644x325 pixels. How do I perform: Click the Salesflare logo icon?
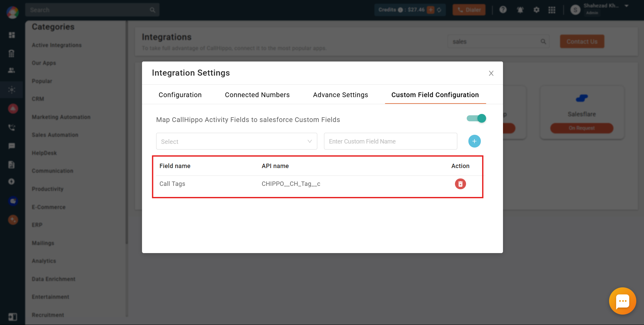click(x=582, y=98)
